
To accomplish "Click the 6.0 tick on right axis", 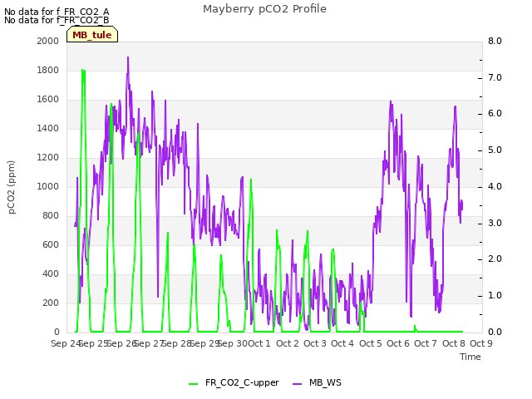I will coord(495,114).
